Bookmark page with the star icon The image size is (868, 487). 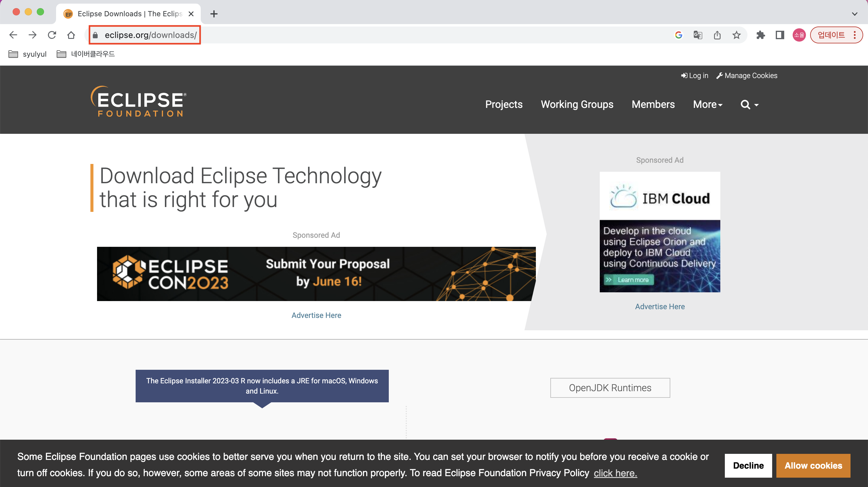[736, 35]
